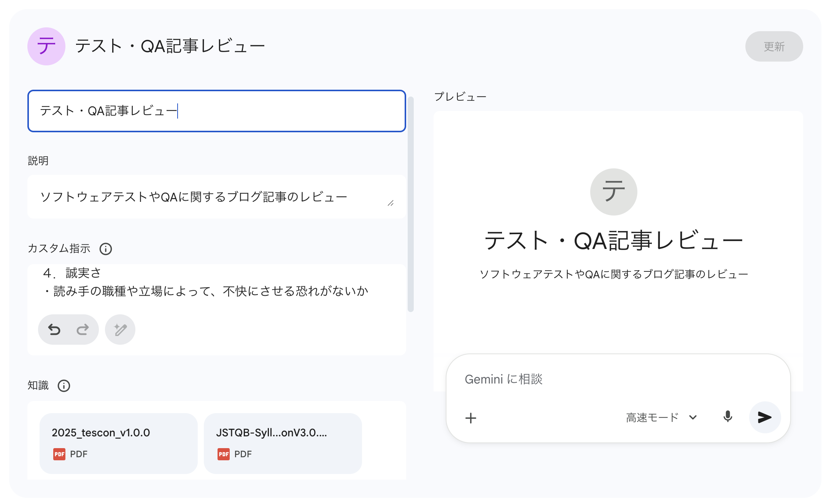This screenshot has width=826, height=504.
Task: Click the microphone icon in preview chat
Action: 728,417
